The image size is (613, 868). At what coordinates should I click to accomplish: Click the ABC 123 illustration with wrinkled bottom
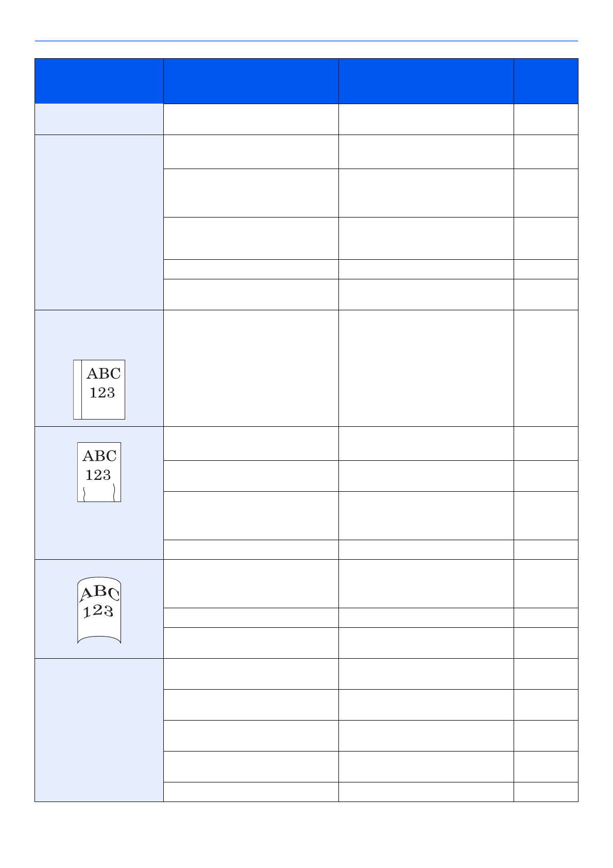pos(99,472)
